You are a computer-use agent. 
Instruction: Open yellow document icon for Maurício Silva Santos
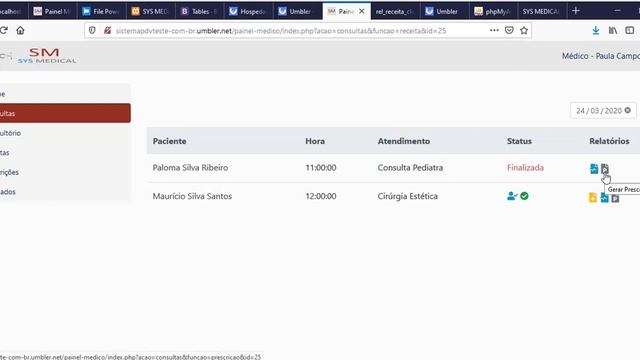pyautogui.click(x=593, y=198)
